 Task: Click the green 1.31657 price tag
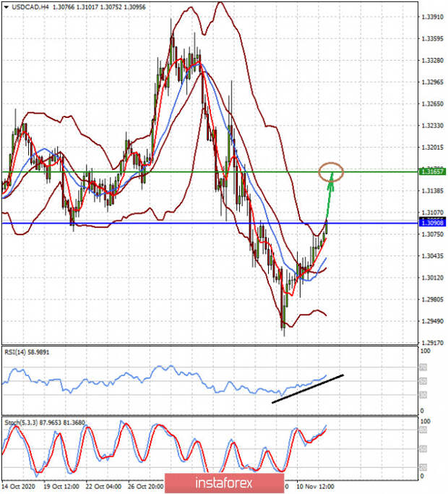[x=432, y=171]
